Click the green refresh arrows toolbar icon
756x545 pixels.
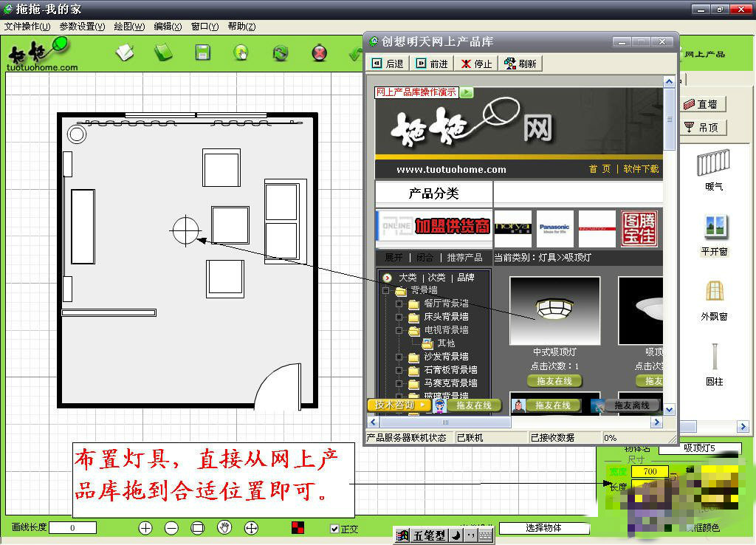coord(280,52)
